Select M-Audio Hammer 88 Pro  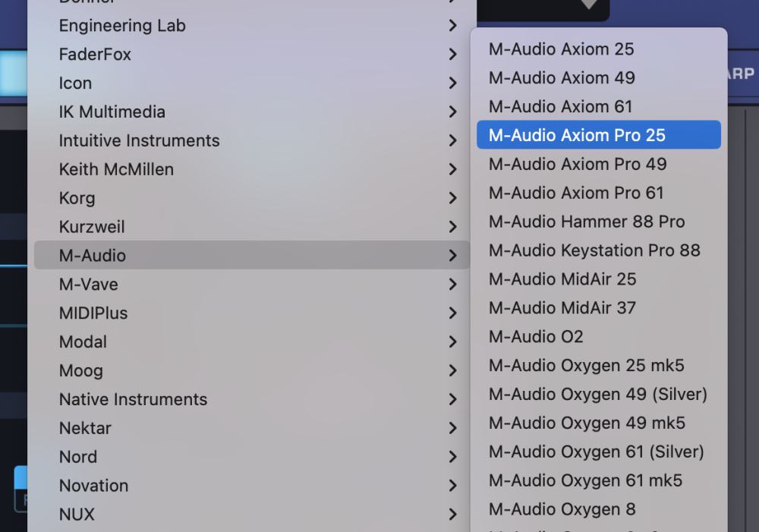(x=587, y=222)
